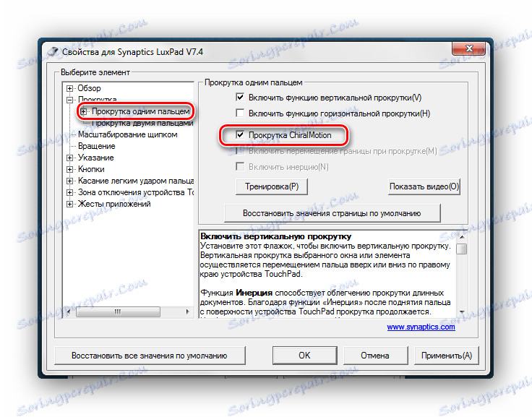The width and height of the screenshot is (532, 417).
Task: Click the Показать видео(O) button
Action: coord(424,186)
